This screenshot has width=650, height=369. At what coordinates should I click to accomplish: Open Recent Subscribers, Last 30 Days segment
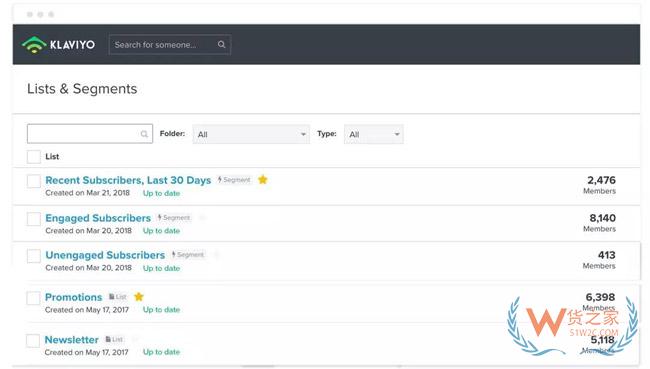(x=128, y=180)
